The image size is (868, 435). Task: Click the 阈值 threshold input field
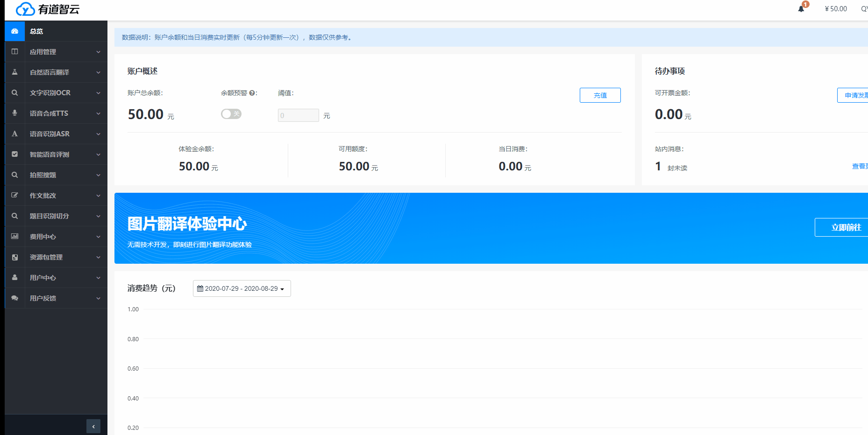coord(299,115)
